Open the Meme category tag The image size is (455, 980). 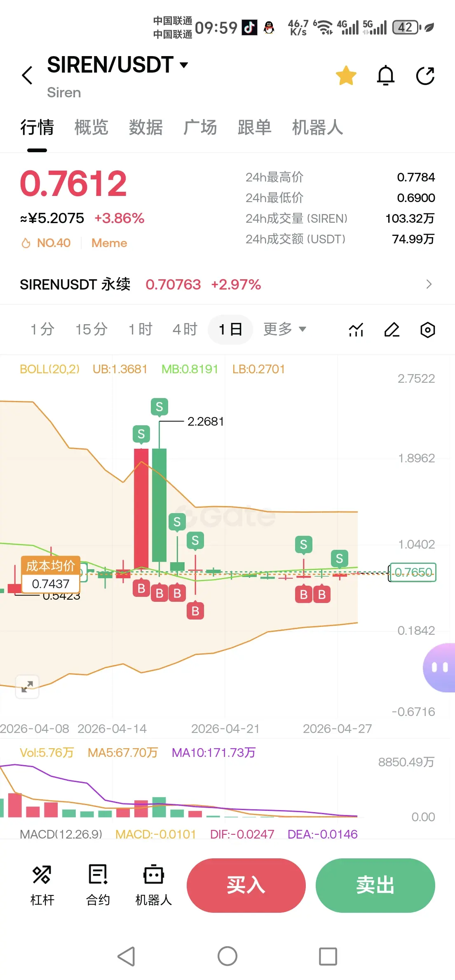tap(109, 243)
